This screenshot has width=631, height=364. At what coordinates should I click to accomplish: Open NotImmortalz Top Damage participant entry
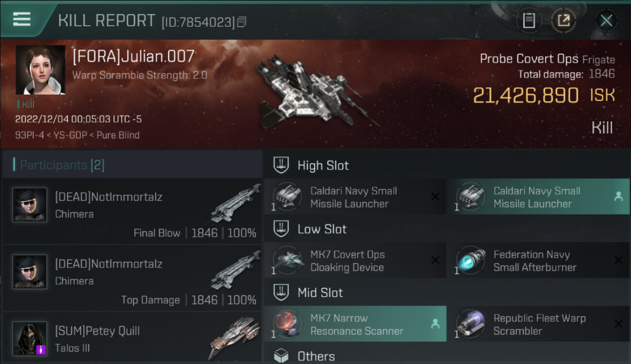[x=133, y=278]
